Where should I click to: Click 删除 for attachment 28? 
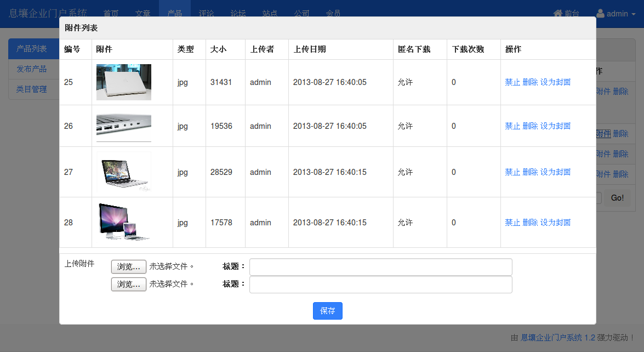530,223
